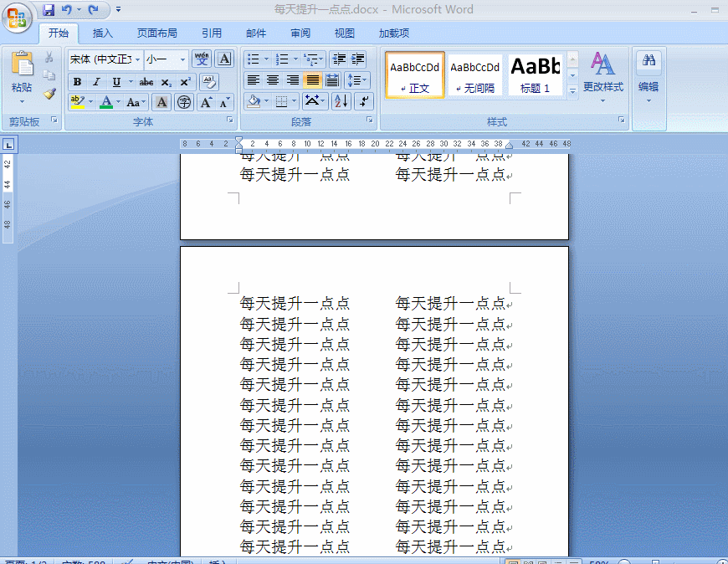Apply the 正文 style
Image resolution: width=728 pixels, height=564 pixels.
point(414,74)
